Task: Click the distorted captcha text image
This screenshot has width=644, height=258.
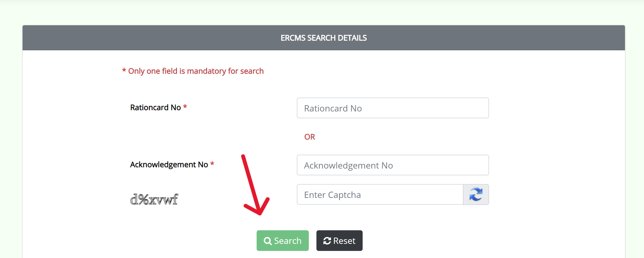Action: pyautogui.click(x=154, y=198)
